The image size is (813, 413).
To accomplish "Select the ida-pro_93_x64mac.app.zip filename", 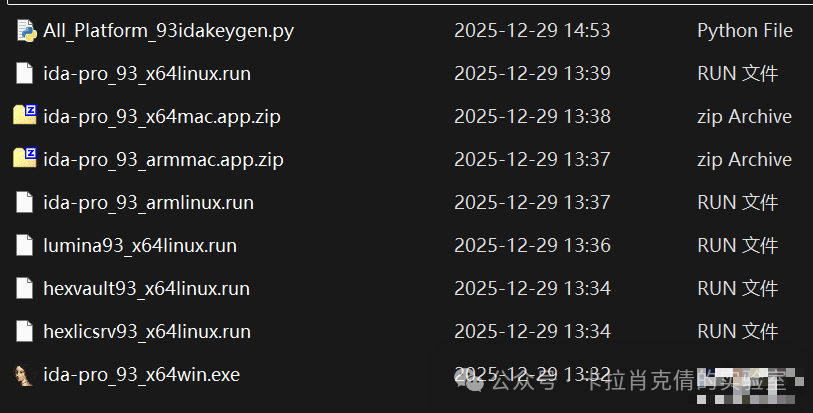I will coord(162,117).
